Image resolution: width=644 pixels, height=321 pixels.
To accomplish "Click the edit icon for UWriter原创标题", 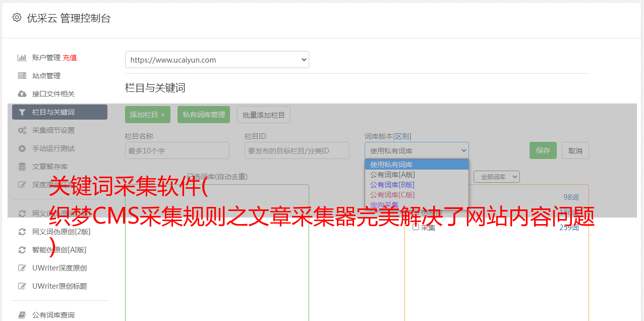I will [x=22, y=286].
